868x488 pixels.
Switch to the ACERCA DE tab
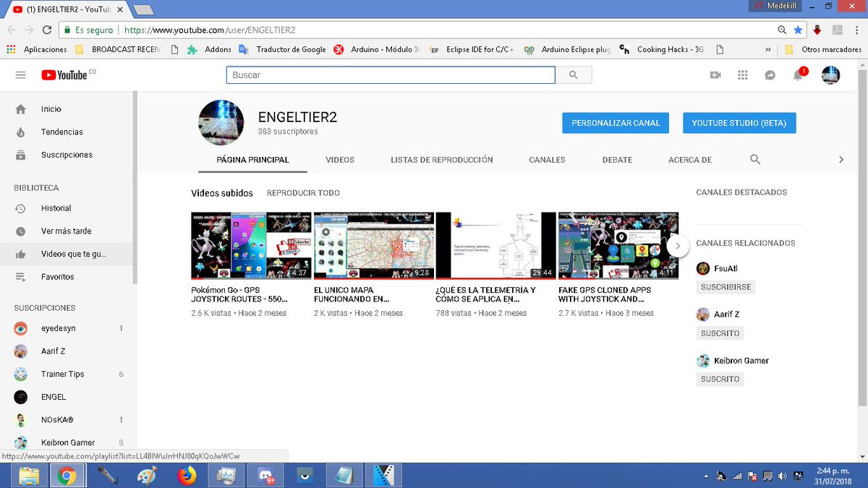pyautogui.click(x=690, y=160)
